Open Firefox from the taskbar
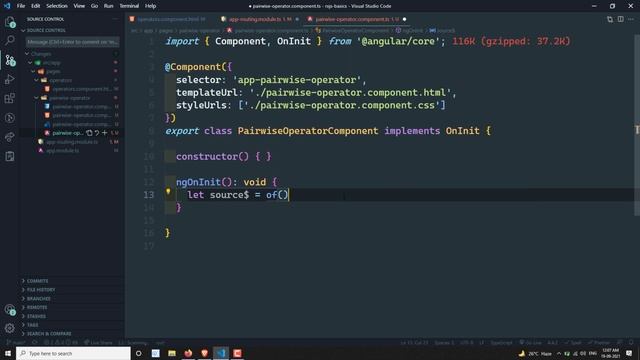This screenshot has width=640, height=360. (188, 353)
